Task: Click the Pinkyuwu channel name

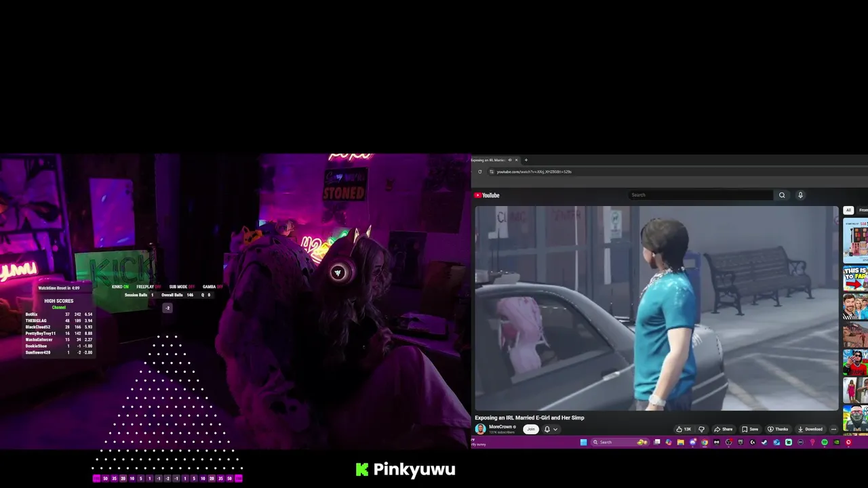Action: tap(414, 470)
